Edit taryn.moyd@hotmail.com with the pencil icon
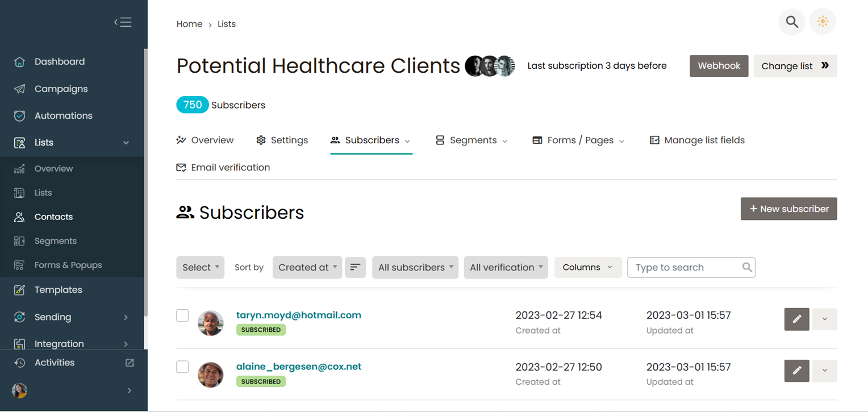Screen dimensions: 868x412 click(x=796, y=319)
